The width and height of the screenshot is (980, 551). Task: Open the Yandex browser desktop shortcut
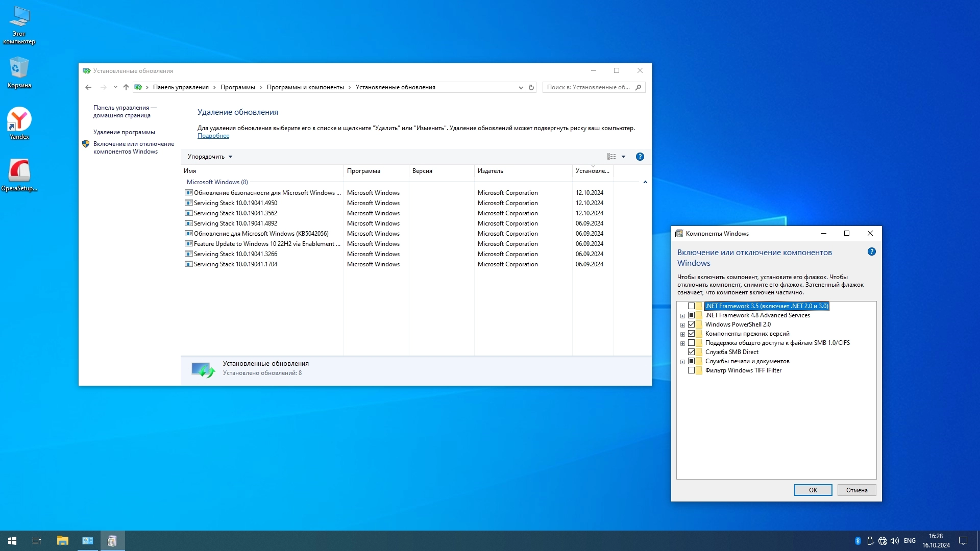pyautogui.click(x=19, y=122)
